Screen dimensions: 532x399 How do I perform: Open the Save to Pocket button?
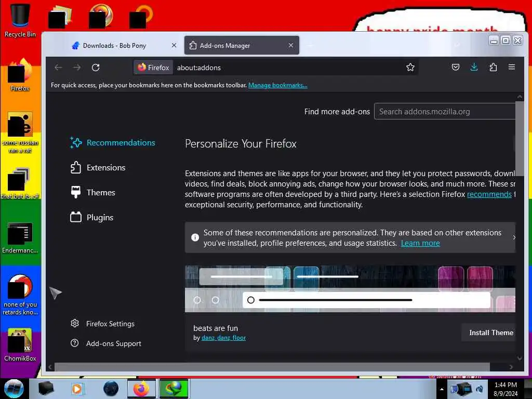click(x=455, y=67)
